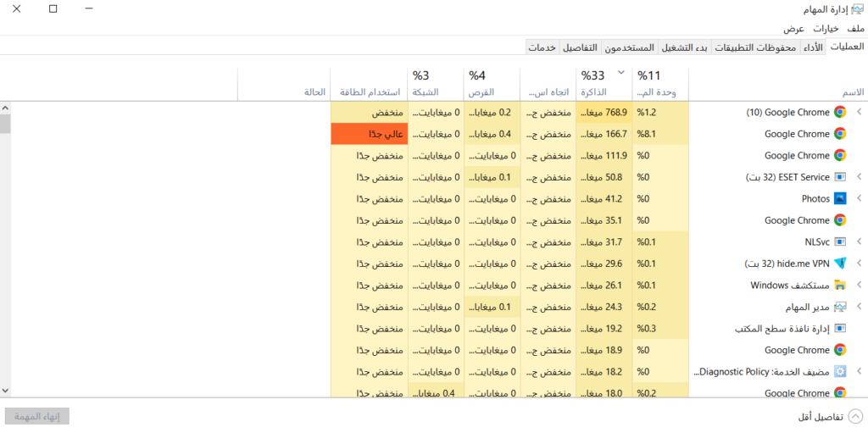Image resolution: width=868 pixels, height=433 pixels.
Task: Select the NLSvc process name
Action: [x=818, y=241]
